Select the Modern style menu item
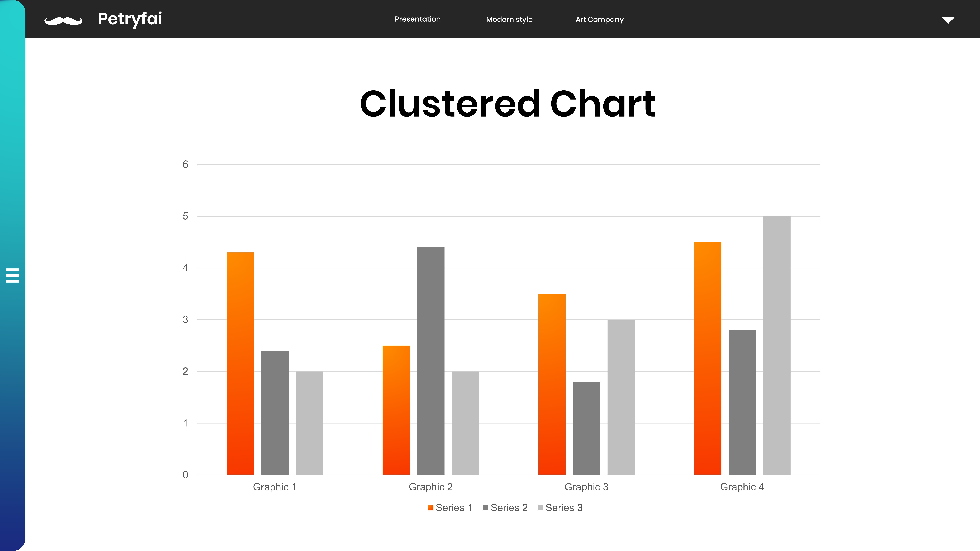The width and height of the screenshot is (980, 551). (x=509, y=19)
